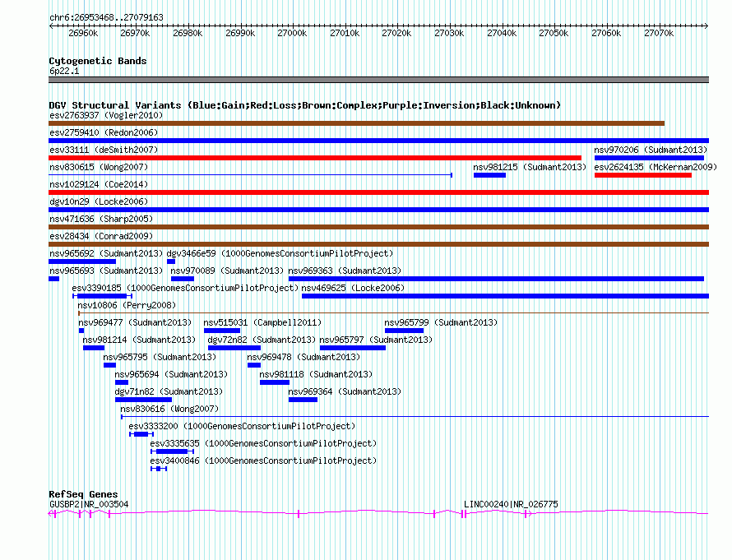Click the 27040k ruler position
Image resolution: width=732 pixels, height=560 pixels.
point(502,33)
